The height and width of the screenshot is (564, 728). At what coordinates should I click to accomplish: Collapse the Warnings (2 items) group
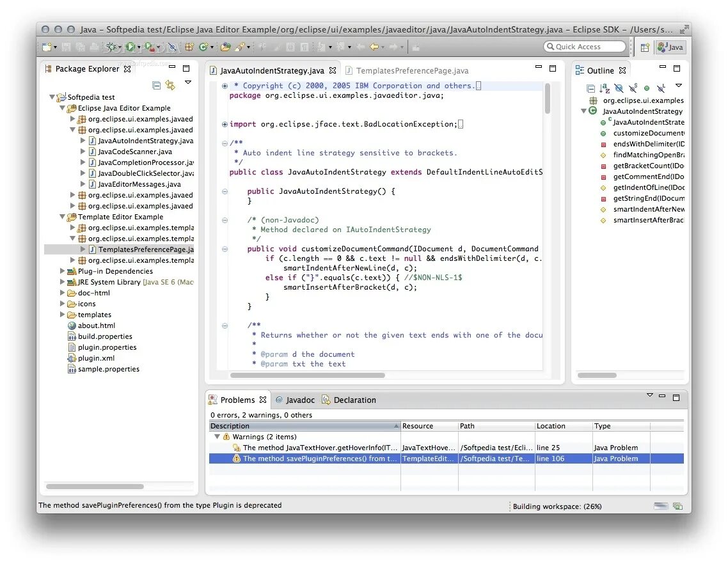click(217, 437)
